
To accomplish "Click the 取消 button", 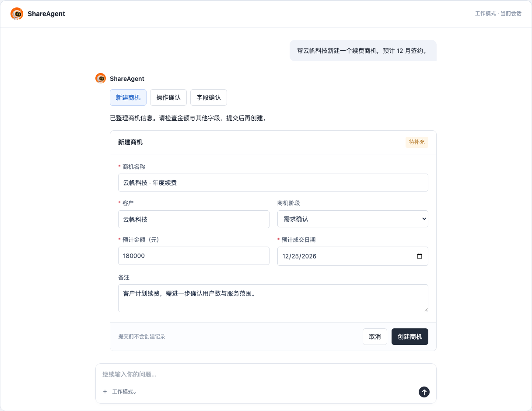I will (375, 337).
